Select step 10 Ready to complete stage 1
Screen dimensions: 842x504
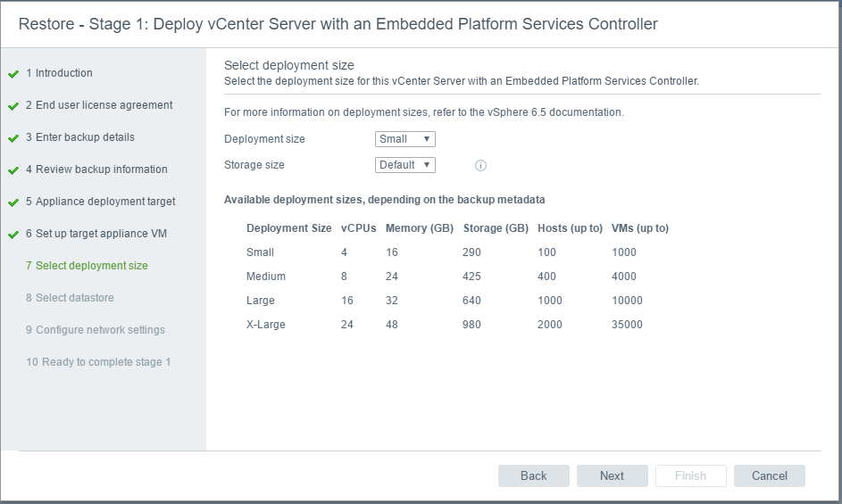pyautogui.click(x=98, y=362)
